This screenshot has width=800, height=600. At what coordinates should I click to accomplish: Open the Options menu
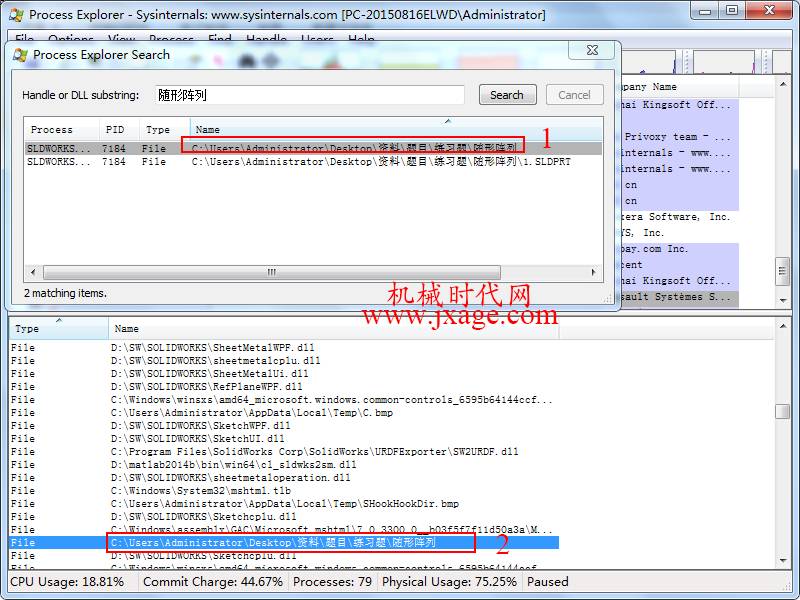pos(70,38)
